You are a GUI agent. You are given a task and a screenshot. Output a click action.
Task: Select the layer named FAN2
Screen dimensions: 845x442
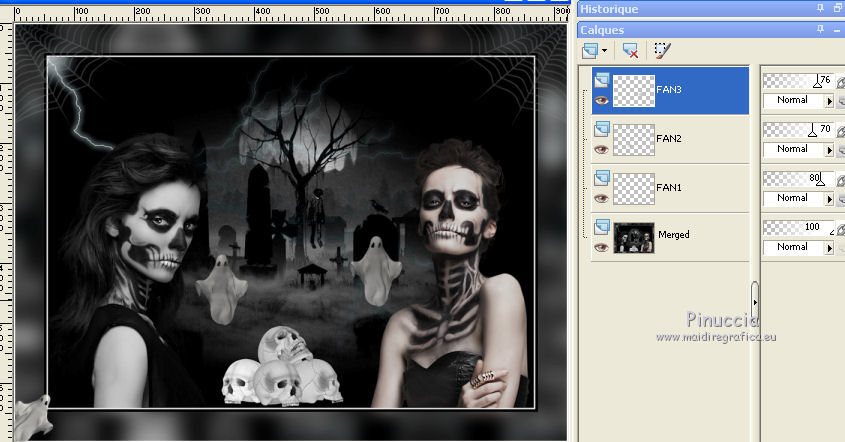pyautogui.click(x=669, y=139)
